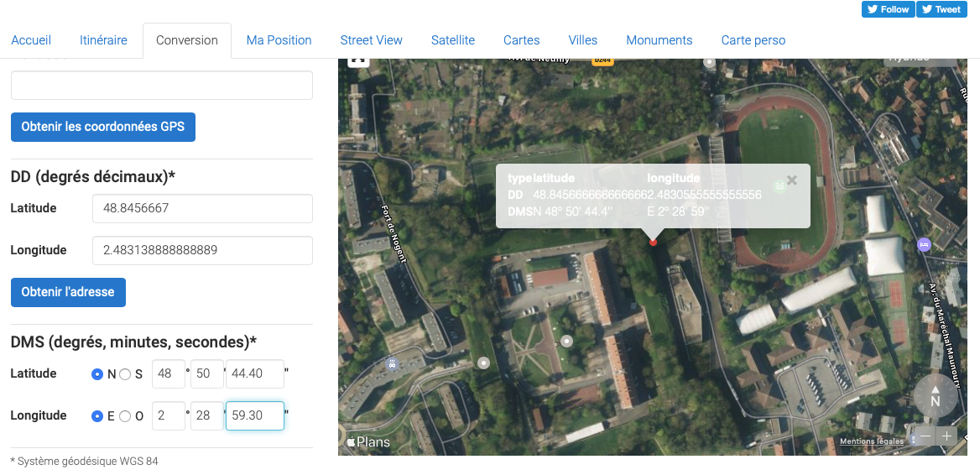The image size is (980, 475).
Task: Open the Street View tab
Action: click(371, 40)
